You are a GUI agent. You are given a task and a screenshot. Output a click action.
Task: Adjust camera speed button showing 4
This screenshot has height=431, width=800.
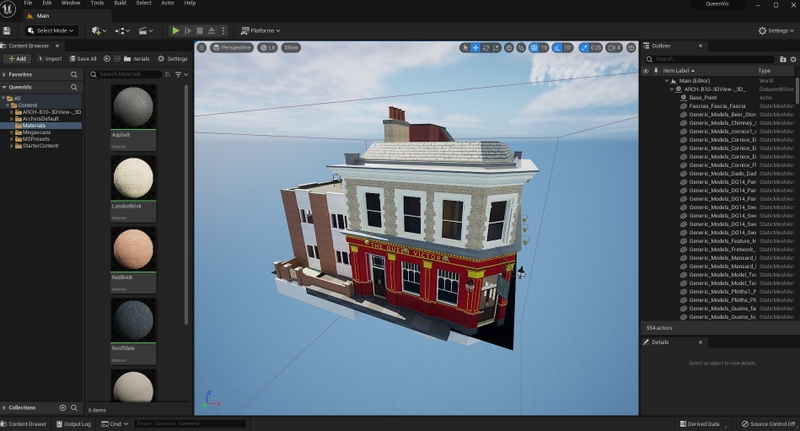(614, 47)
